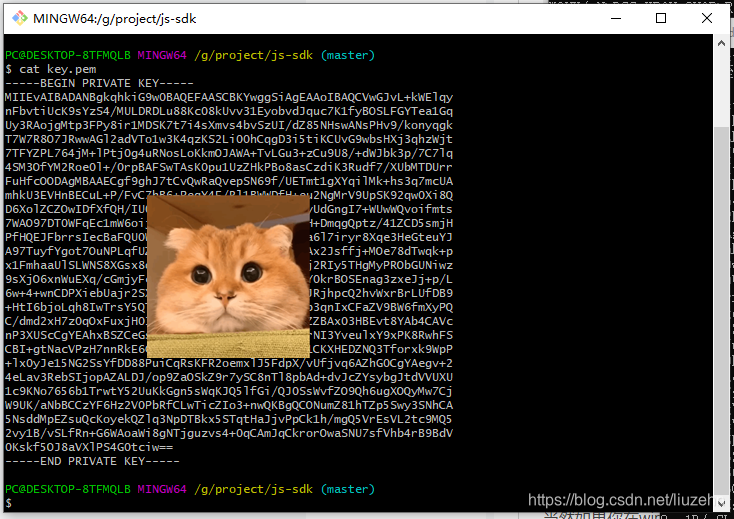Click the scrollbar up arrow
Image resolution: width=734 pixels, height=519 pixels.
pyautogui.click(x=721, y=43)
